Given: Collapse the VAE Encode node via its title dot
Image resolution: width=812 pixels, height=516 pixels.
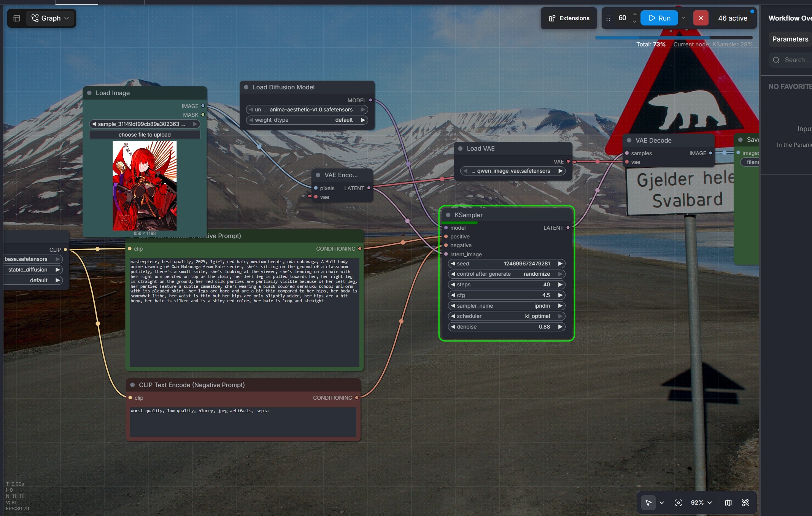Looking at the screenshot, I should click(318, 175).
